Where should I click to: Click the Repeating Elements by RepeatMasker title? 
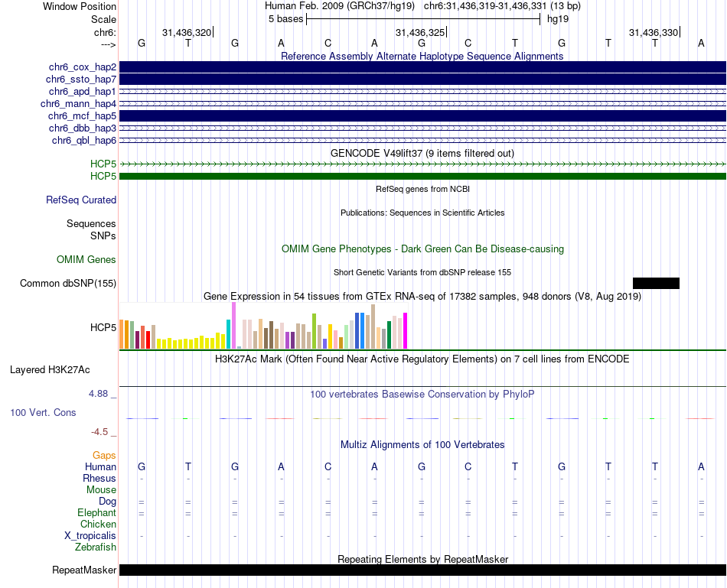(423, 559)
